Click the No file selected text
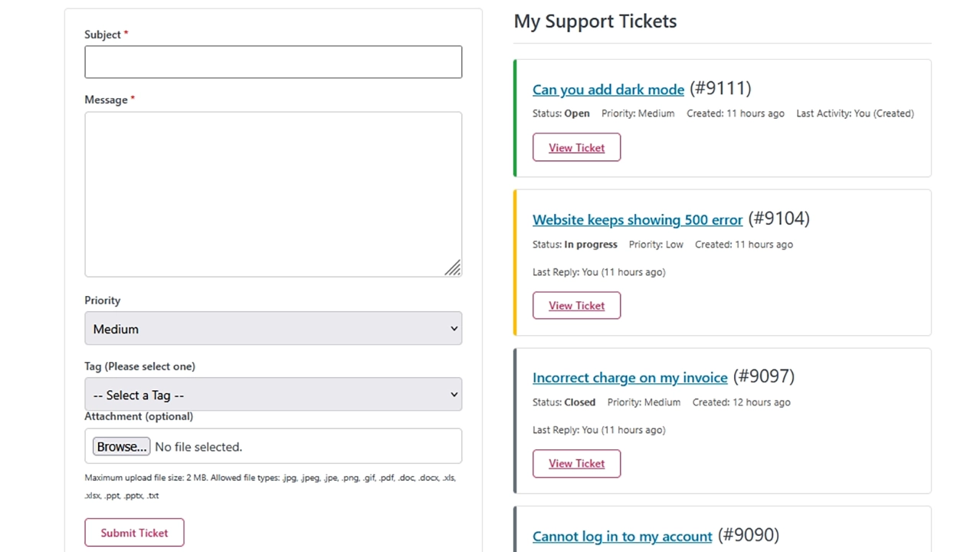 coord(198,447)
